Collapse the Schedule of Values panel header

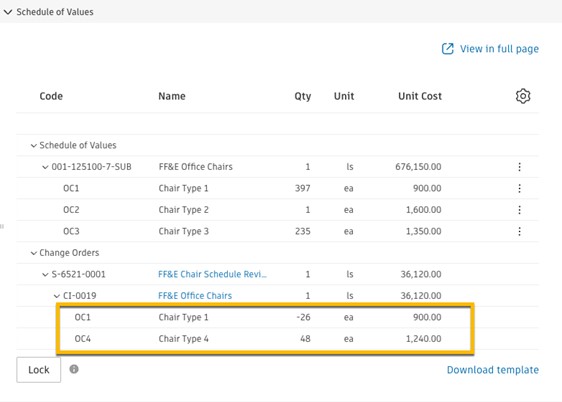pos(8,12)
